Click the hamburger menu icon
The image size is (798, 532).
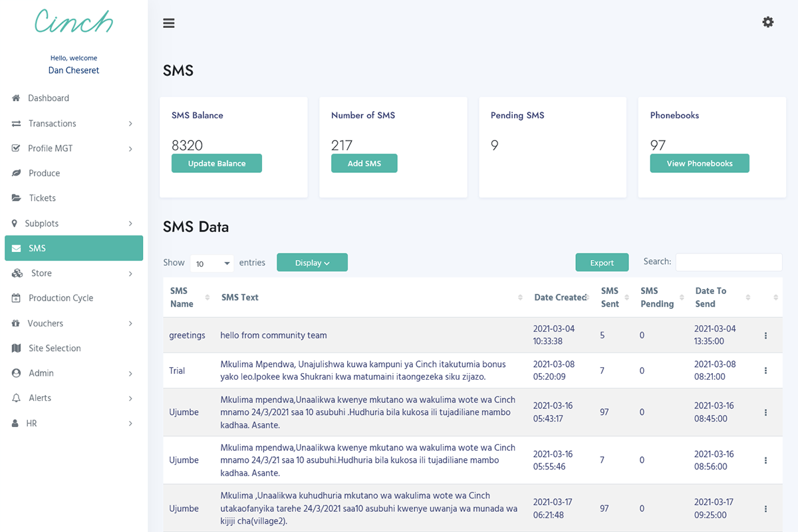click(168, 22)
